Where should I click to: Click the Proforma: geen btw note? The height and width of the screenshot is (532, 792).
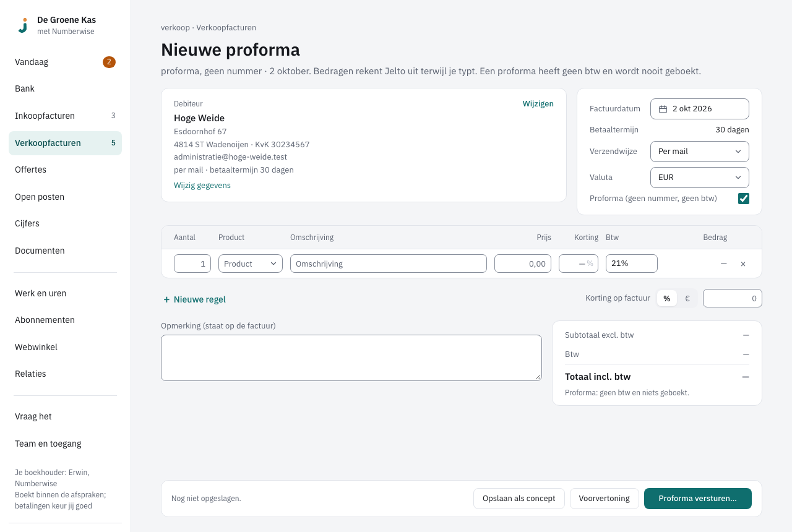coord(627,393)
